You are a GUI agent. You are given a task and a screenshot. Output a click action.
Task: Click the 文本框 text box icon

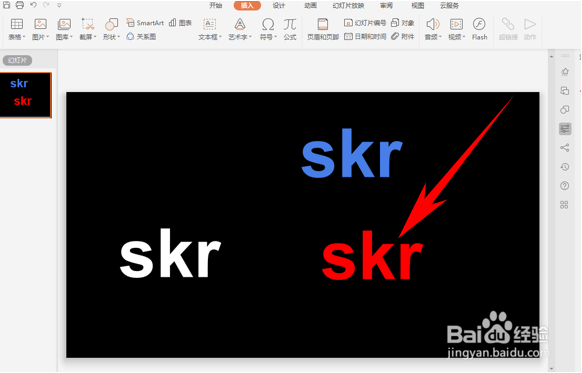pos(210,24)
